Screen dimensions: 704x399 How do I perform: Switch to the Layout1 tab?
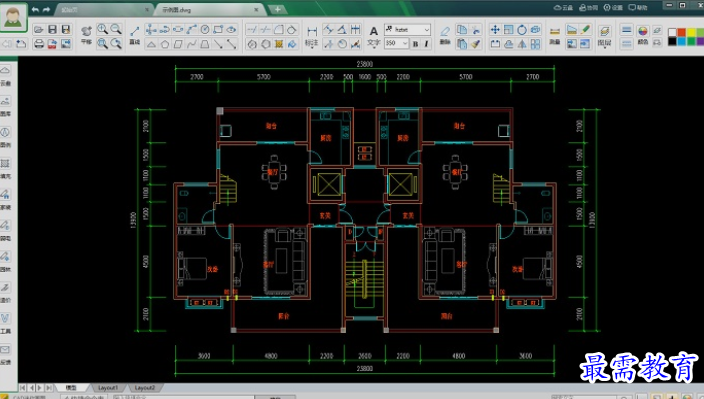108,387
